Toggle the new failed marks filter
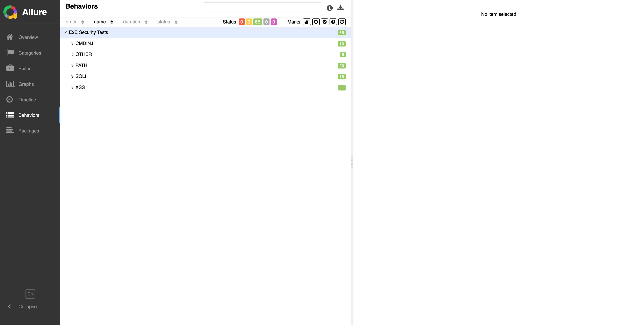The width and height of the screenshot is (644, 325). (316, 22)
